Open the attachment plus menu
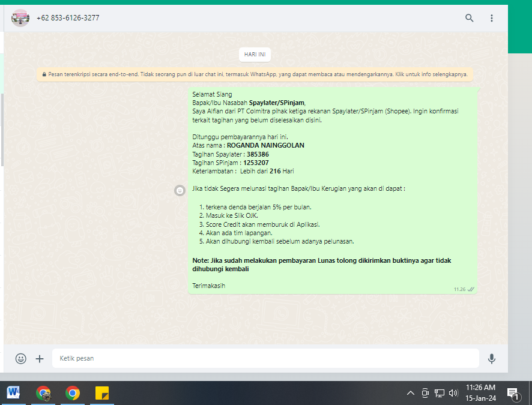Viewport: 532px width, 405px height. [x=40, y=359]
